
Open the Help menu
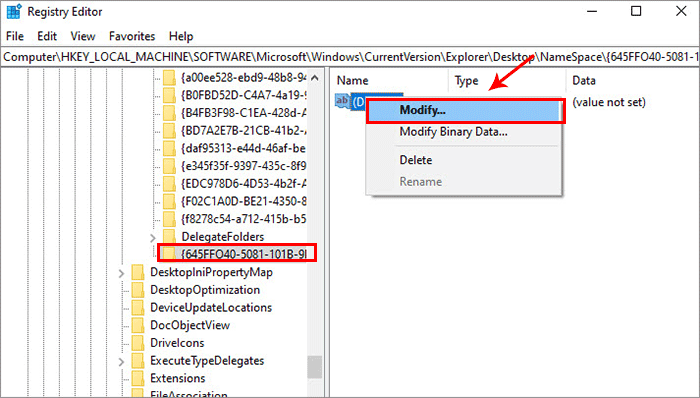[x=181, y=36]
